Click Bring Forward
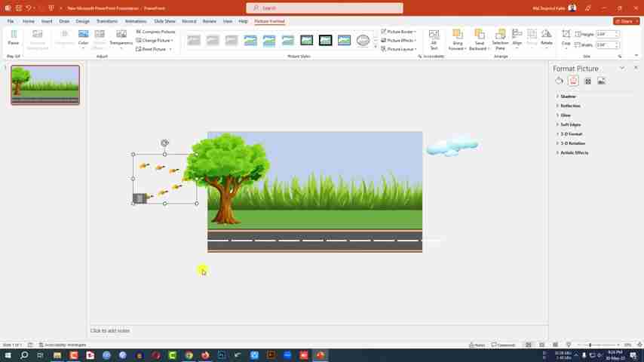The width and height of the screenshot is (644, 362). pyautogui.click(x=457, y=39)
